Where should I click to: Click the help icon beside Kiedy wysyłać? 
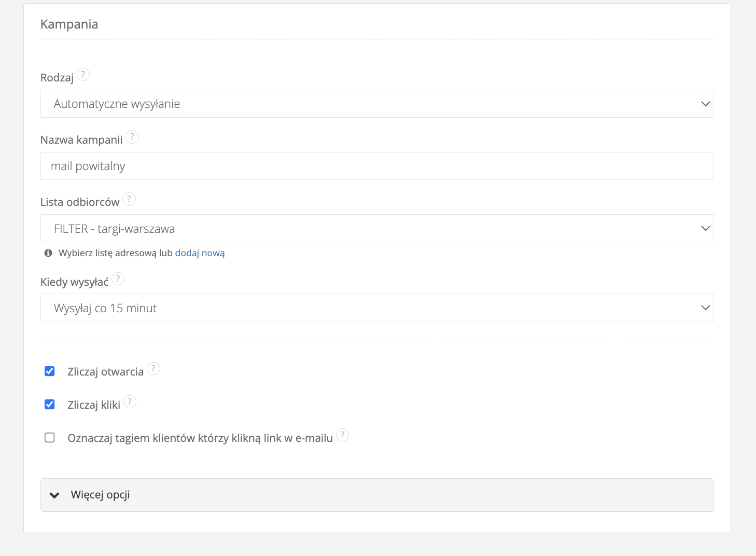pyautogui.click(x=118, y=279)
